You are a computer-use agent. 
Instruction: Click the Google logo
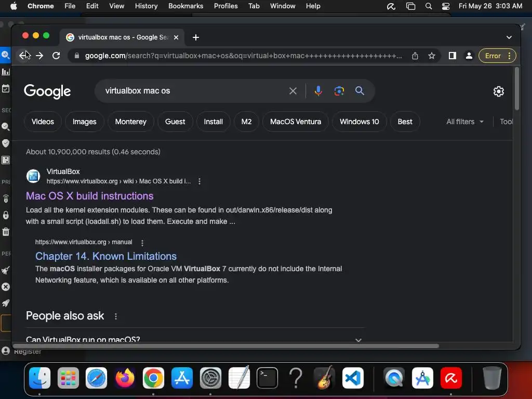[x=47, y=91]
